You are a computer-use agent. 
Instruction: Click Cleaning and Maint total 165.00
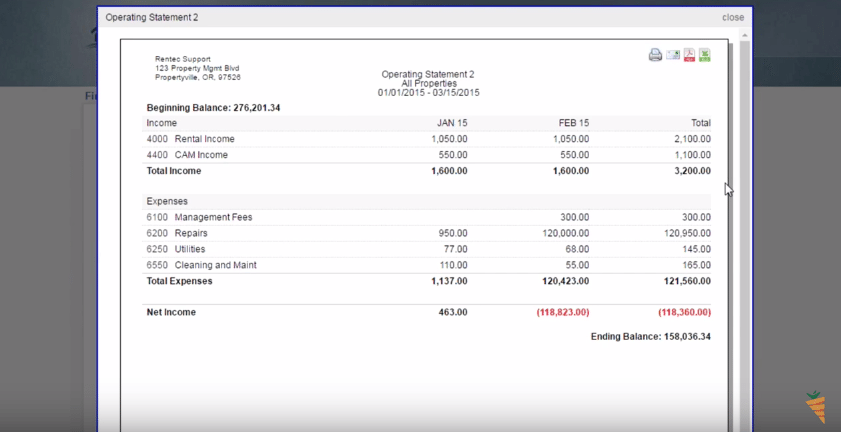(697, 265)
